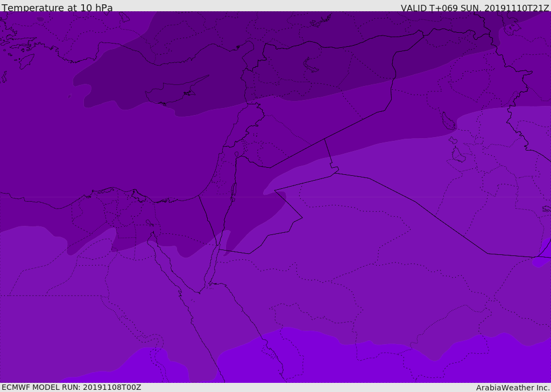Click the 'ArabiaWeather Inc' credit text
551x392 pixels.
[x=513, y=388]
